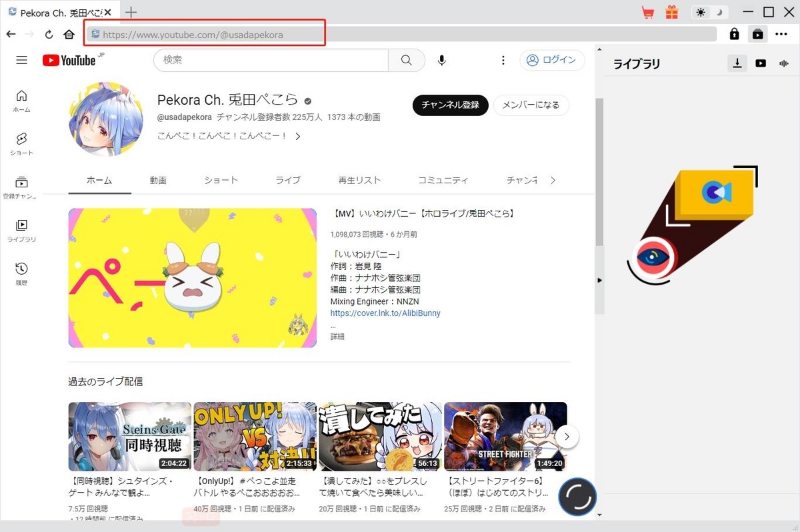Open ショート in YouTube sidebar
Screen dimensions: 800x532
[x=21, y=144]
